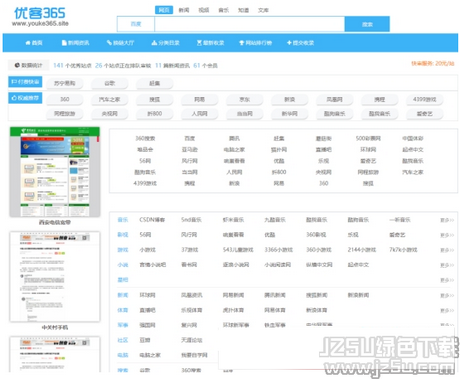Expand 更多 in the 小说 row
The image size is (460, 379).
point(447,265)
